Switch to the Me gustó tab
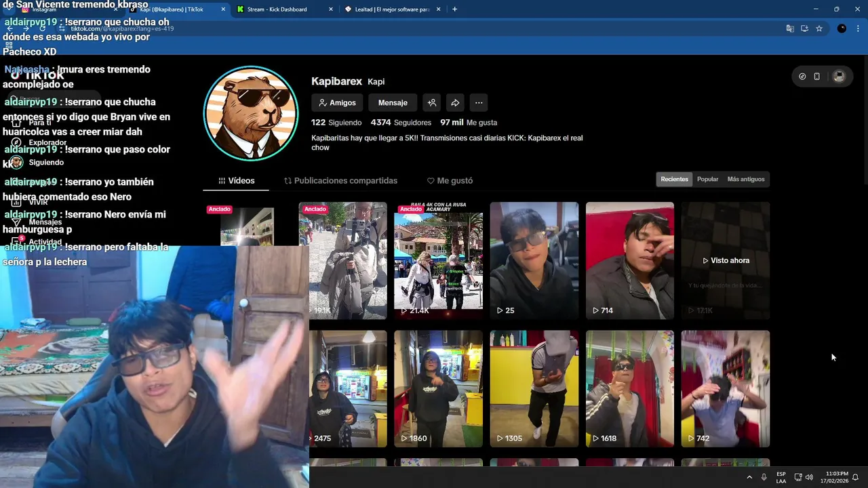The height and width of the screenshot is (488, 868). coord(450,181)
